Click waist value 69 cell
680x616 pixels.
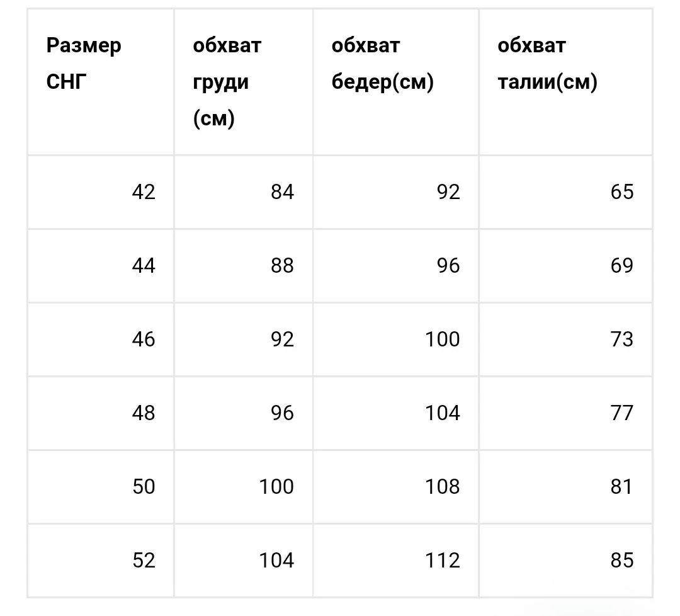(x=565, y=266)
